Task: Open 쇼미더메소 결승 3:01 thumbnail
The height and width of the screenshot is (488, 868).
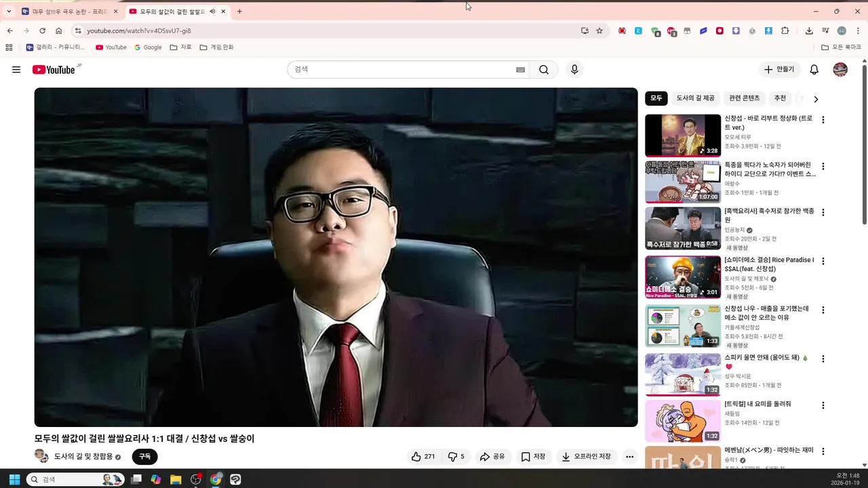Action: 683,277
